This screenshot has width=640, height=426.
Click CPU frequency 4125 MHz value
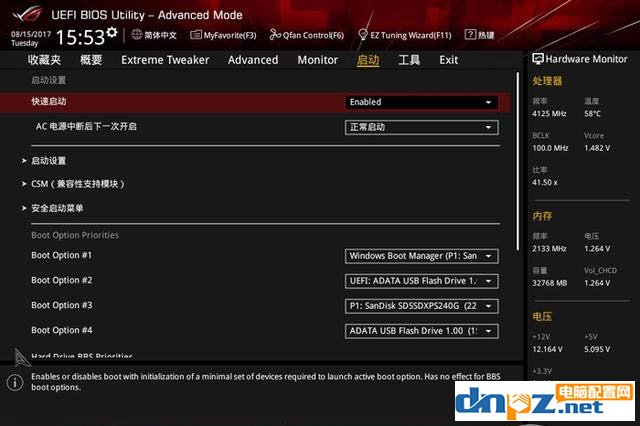tap(549, 114)
